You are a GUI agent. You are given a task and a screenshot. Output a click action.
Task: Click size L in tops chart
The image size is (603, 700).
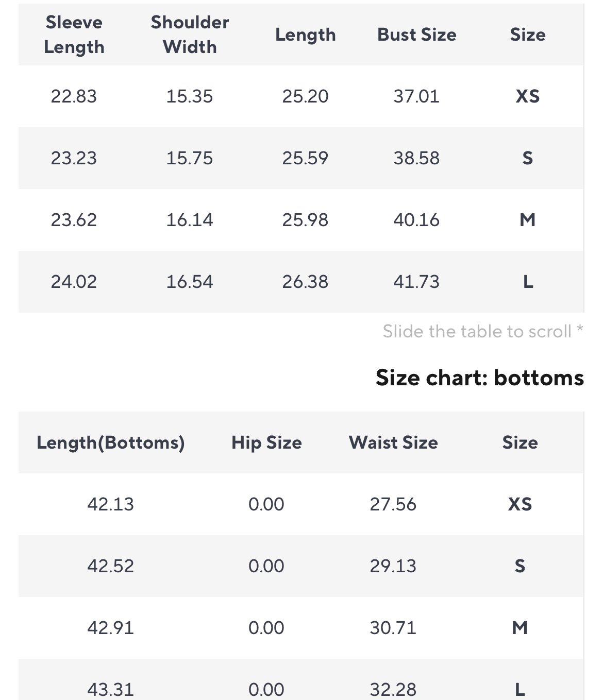click(x=528, y=282)
